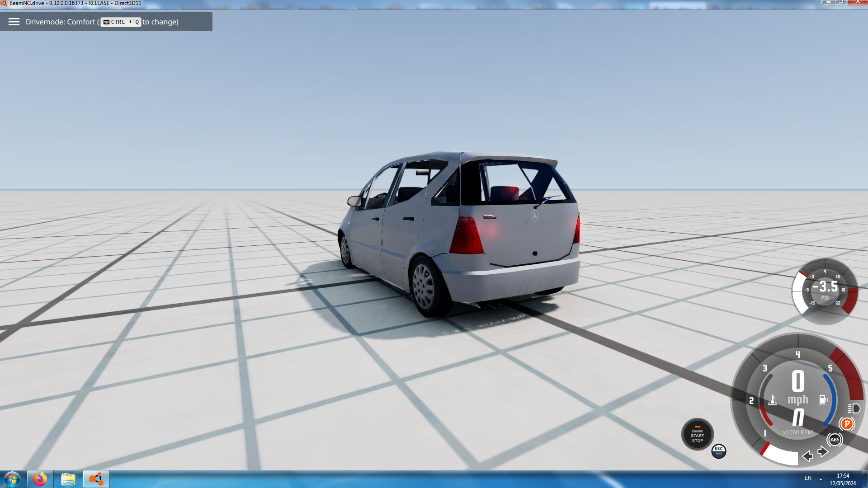
Task: Open File Explorer from taskbar
Action: (x=68, y=479)
